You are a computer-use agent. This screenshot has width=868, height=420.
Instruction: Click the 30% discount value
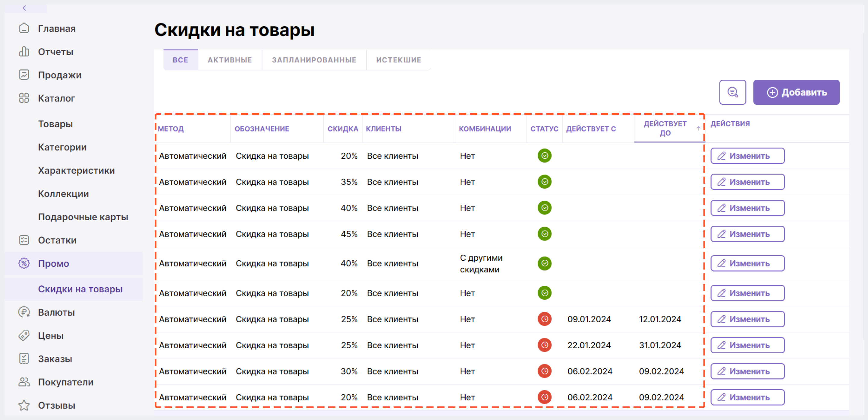coord(349,371)
